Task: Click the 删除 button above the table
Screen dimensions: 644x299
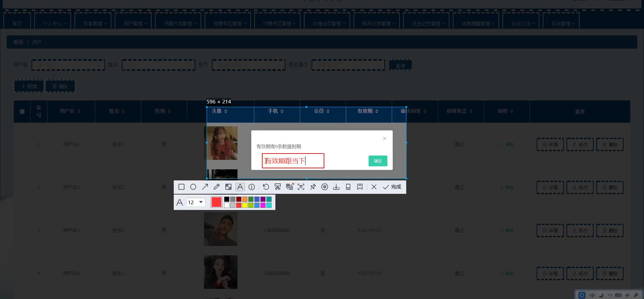Action: [60, 86]
